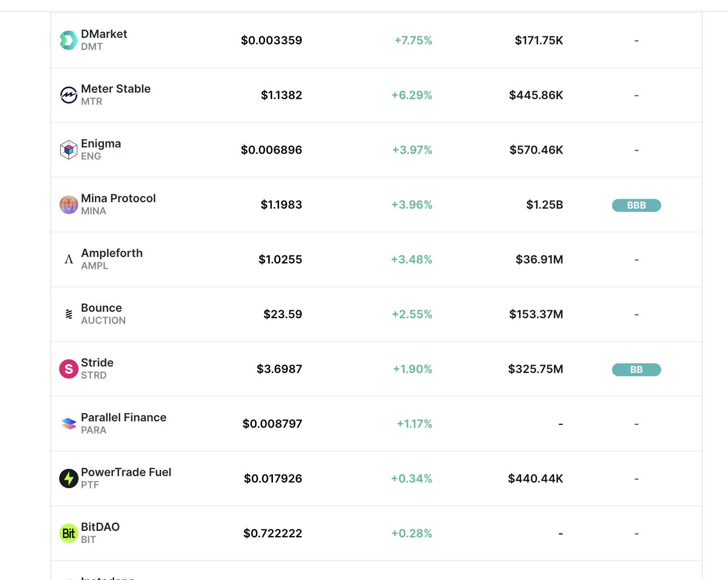Viewport: 728px width, 580px height.
Task: Click the PowerTrade Fuel lightning icon
Action: point(69,478)
